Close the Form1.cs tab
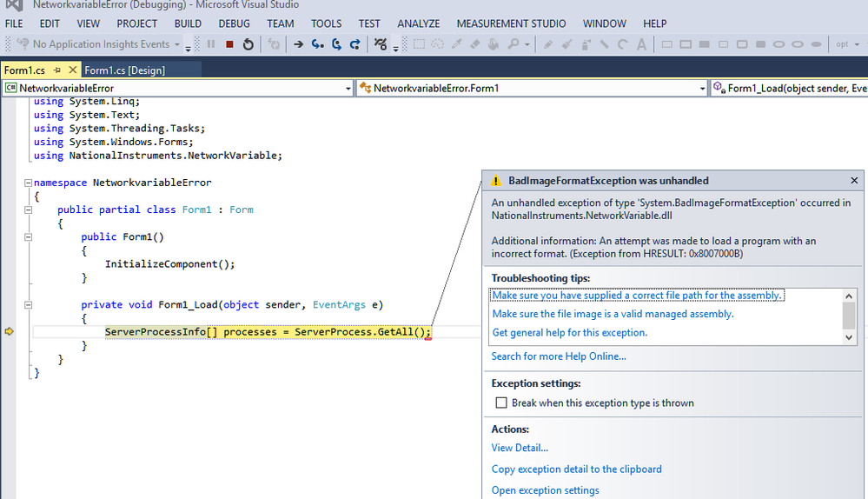The image size is (868, 499). pos(72,70)
